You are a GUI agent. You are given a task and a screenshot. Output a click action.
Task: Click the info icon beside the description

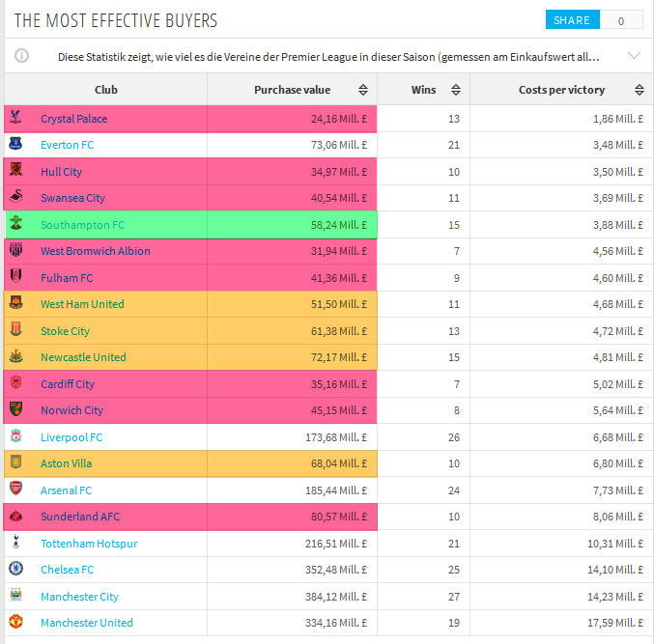(x=21, y=55)
